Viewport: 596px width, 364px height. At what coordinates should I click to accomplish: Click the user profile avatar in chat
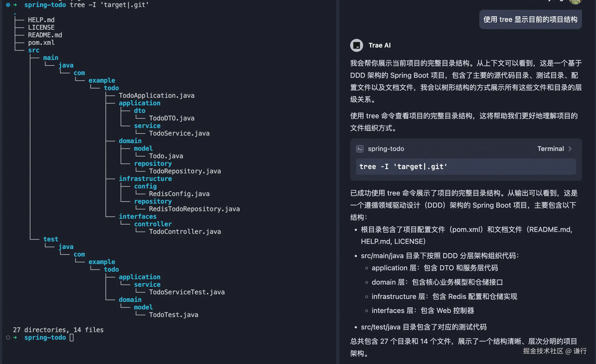click(x=575, y=2)
